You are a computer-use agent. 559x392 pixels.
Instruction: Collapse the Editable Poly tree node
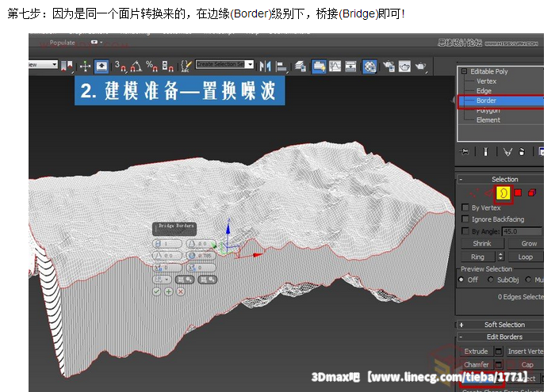(464, 71)
